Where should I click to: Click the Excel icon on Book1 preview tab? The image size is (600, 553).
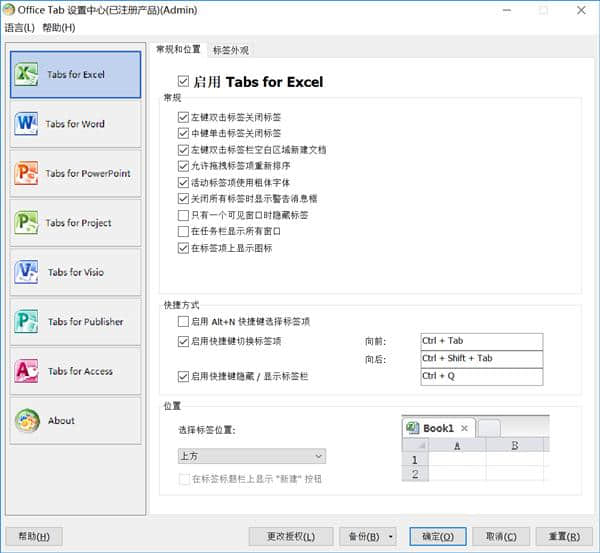(x=412, y=428)
